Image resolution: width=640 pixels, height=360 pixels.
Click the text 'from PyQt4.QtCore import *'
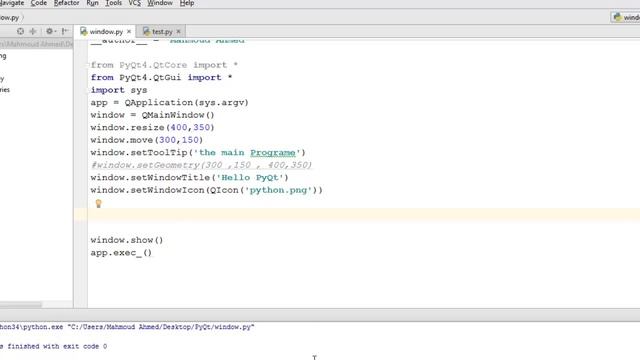[x=164, y=65]
